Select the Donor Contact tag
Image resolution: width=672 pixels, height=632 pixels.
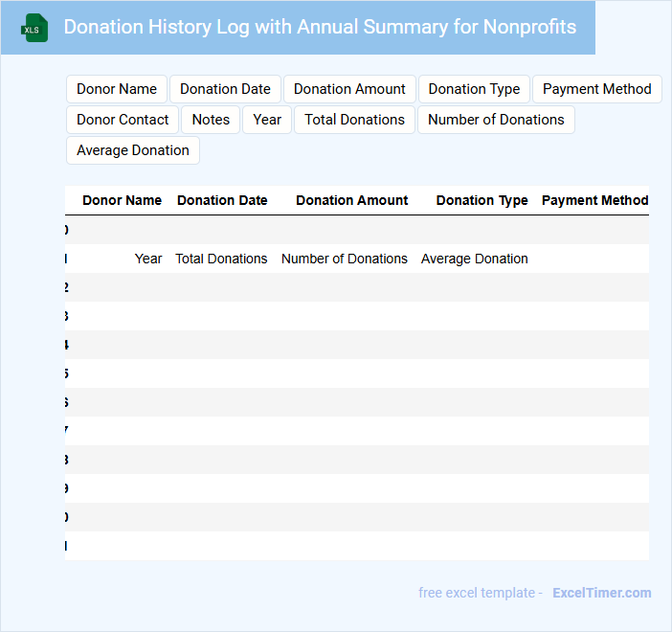coord(123,120)
